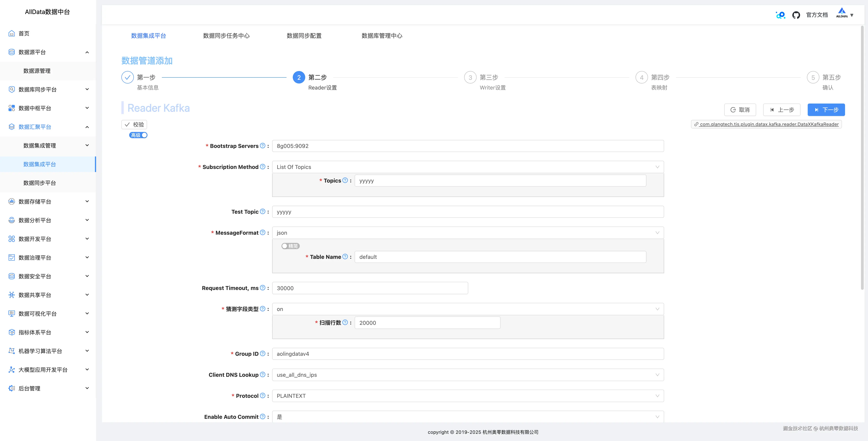
Task: Open the Subscription Method dropdown
Action: tap(468, 167)
